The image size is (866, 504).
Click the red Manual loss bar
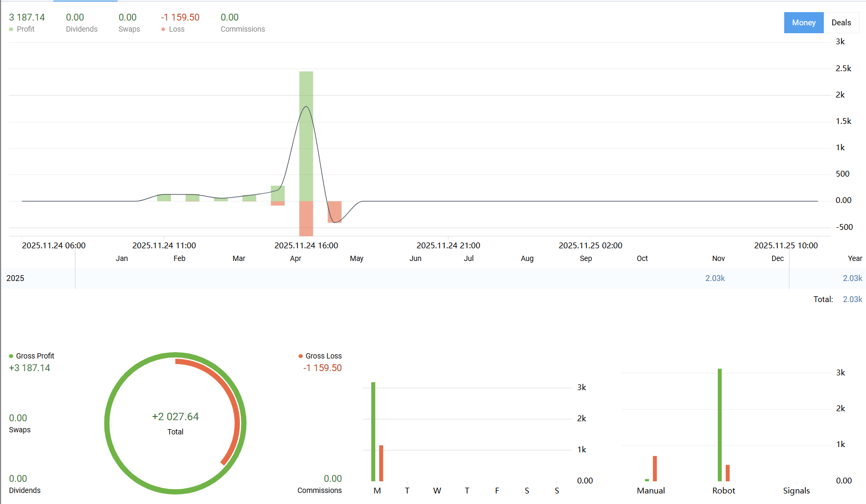pyautogui.click(x=655, y=468)
